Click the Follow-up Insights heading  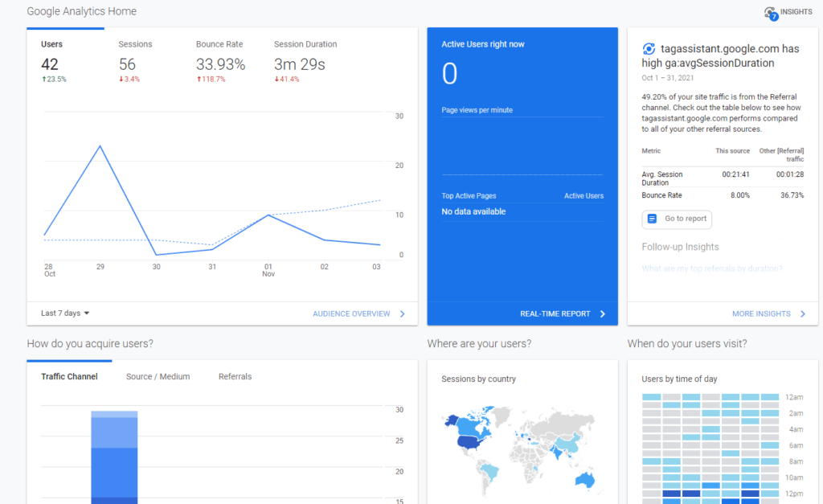tap(680, 247)
